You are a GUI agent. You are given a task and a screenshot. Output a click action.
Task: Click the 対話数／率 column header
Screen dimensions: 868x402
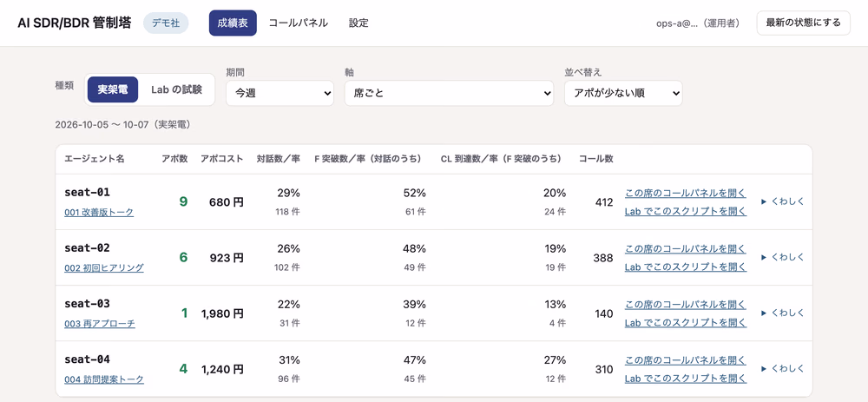[x=278, y=159]
